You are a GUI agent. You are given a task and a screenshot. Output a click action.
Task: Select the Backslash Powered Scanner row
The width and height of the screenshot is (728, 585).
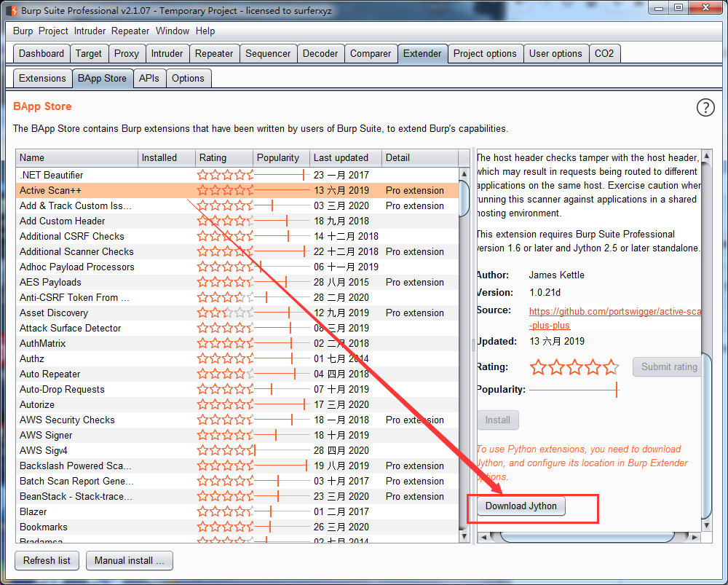point(237,466)
